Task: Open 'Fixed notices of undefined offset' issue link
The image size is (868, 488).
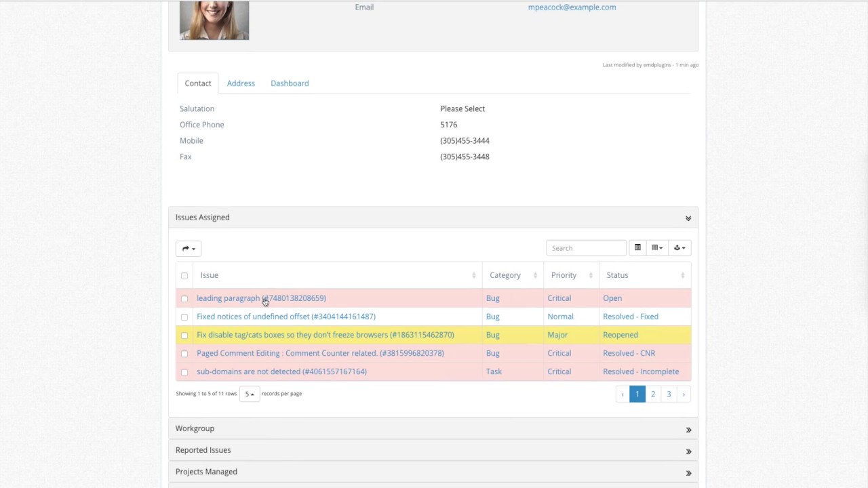Action: pyautogui.click(x=285, y=317)
